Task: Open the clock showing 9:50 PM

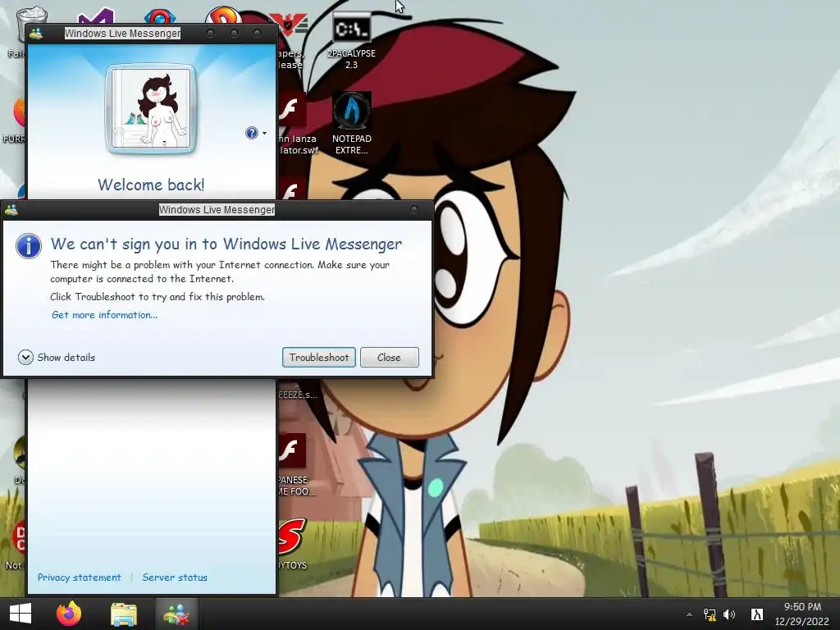Action: pos(802,614)
